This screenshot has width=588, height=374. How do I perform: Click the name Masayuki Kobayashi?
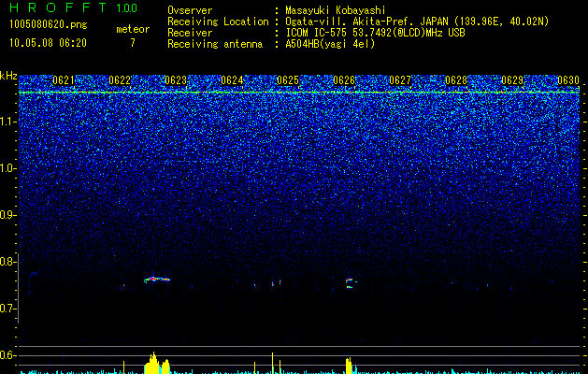point(336,10)
